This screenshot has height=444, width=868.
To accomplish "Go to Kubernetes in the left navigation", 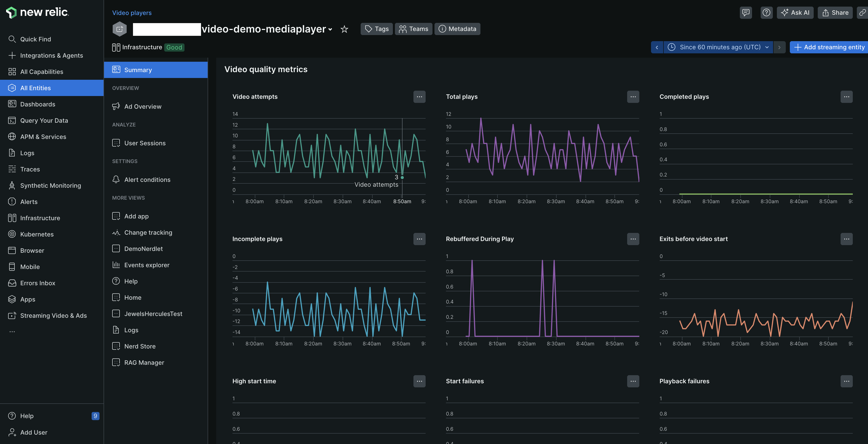I will click(37, 234).
